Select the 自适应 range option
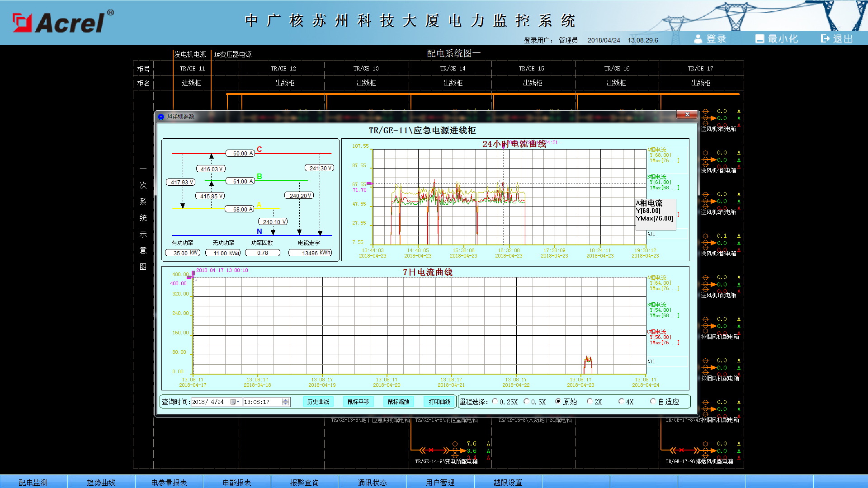Image resolution: width=868 pixels, height=488 pixels. click(665, 402)
